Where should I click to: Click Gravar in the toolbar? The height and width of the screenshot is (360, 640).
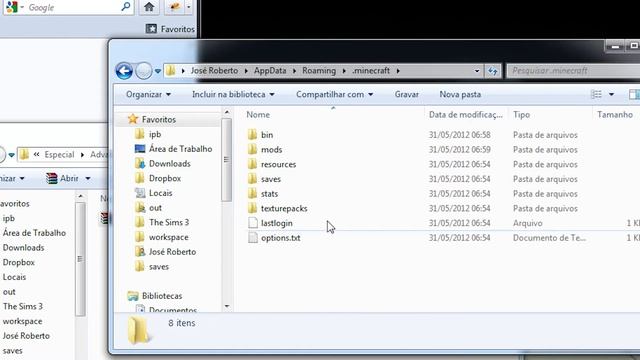[407, 94]
